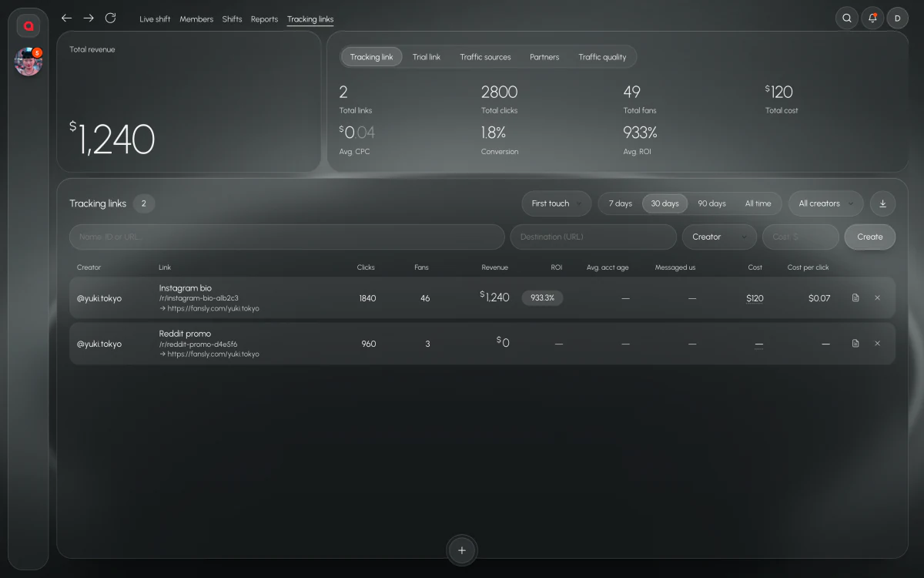This screenshot has height=578, width=924.
Task: Select the All time range
Action: point(758,203)
